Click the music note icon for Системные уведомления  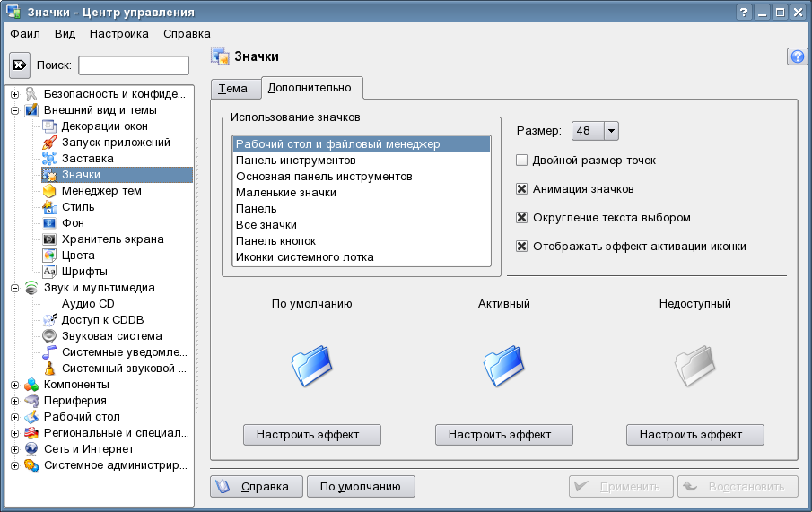[49, 352]
